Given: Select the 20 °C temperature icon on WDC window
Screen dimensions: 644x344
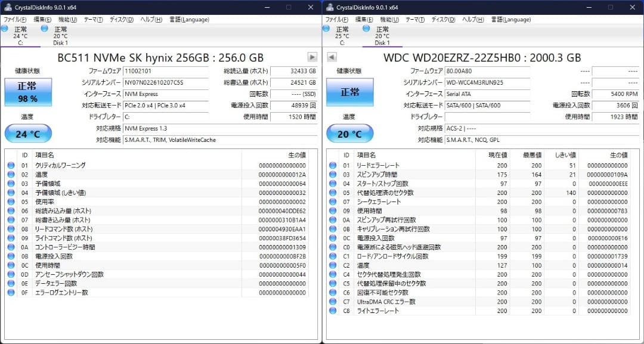Looking at the screenshot, I should coord(350,133).
